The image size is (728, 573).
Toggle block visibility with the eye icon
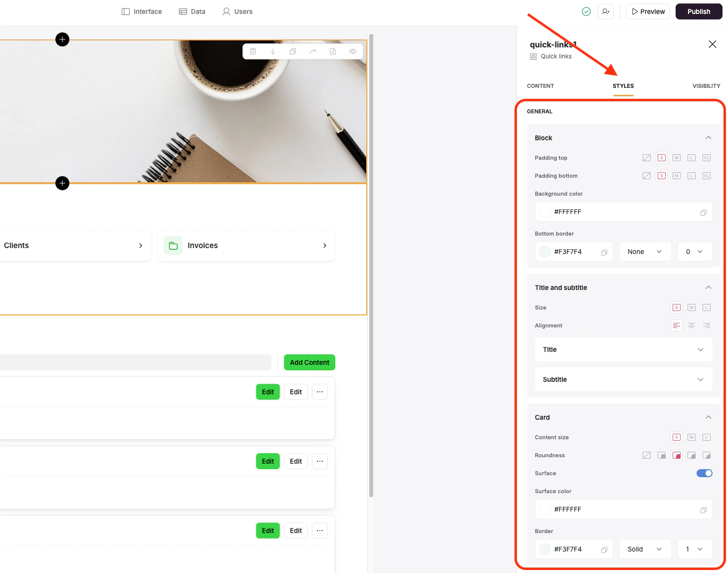click(353, 51)
